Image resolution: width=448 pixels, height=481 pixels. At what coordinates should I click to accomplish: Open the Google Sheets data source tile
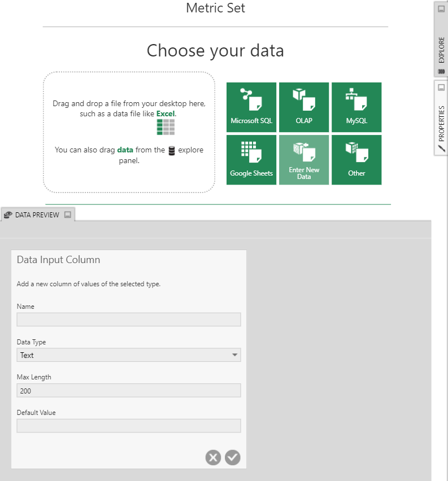coord(251,160)
